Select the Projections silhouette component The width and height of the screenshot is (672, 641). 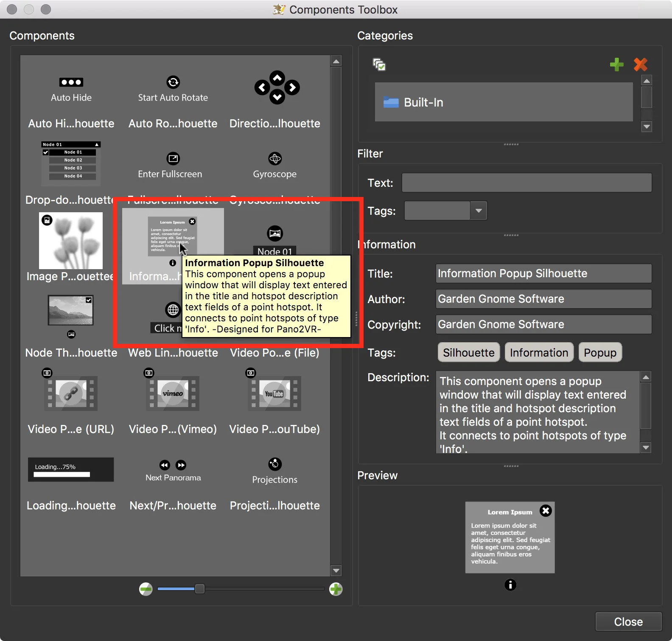click(x=275, y=471)
